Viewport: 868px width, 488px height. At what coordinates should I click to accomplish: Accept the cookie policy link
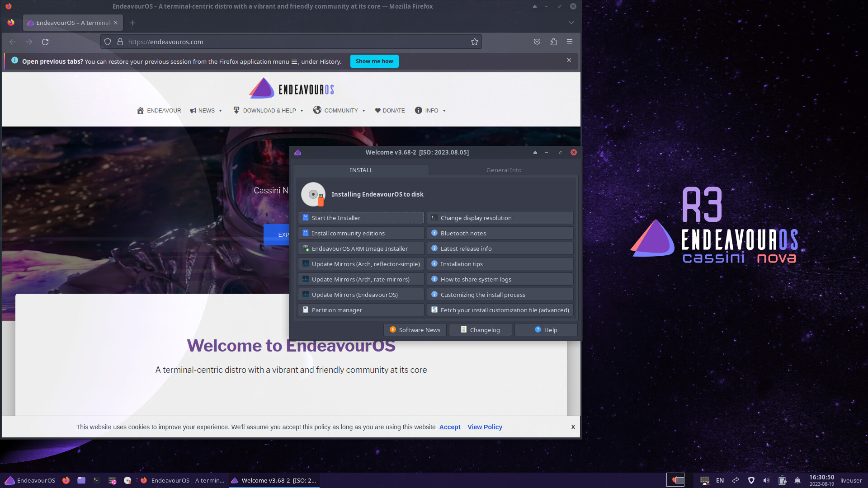[x=450, y=427]
